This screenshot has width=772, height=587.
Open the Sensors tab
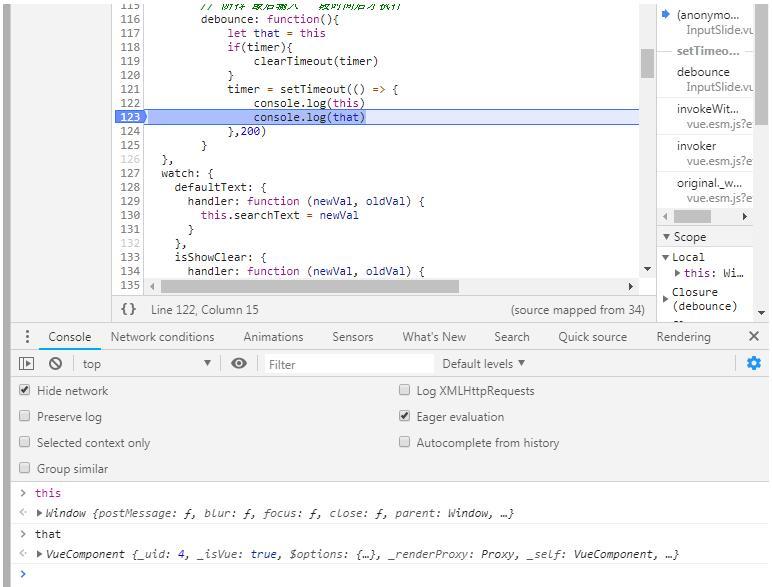click(352, 337)
